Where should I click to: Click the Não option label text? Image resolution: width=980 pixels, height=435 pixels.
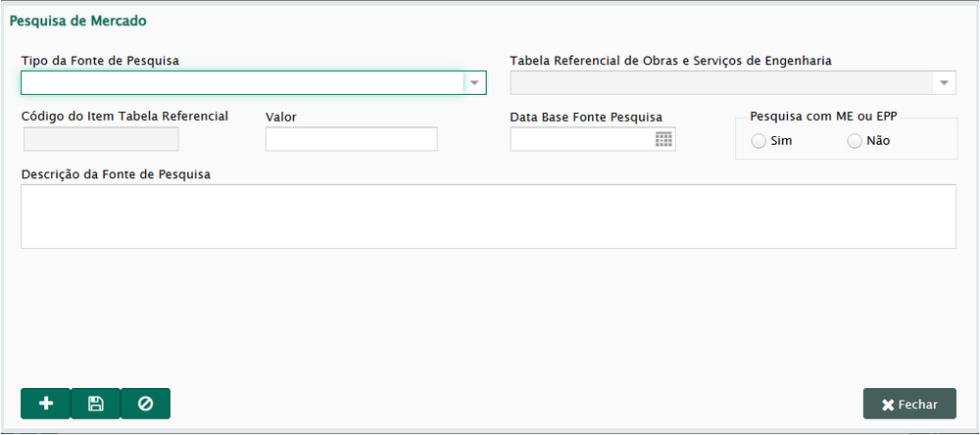tap(878, 141)
